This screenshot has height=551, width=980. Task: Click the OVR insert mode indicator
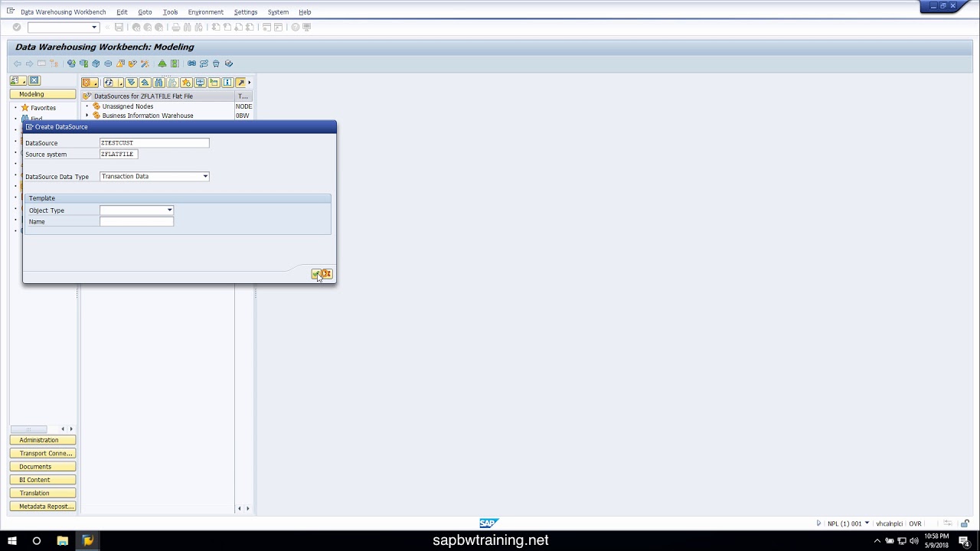pos(915,523)
